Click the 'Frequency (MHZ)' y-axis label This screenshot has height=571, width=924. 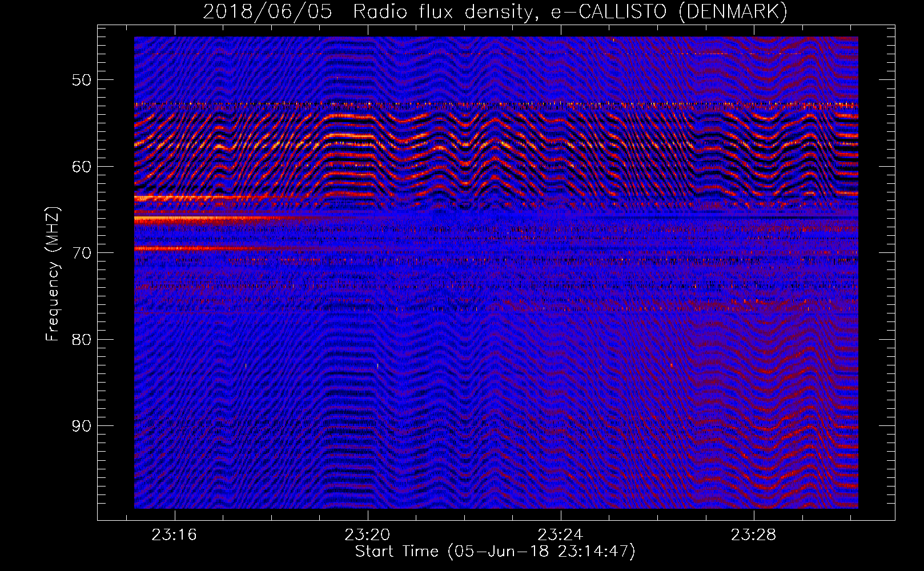[53, 274]
